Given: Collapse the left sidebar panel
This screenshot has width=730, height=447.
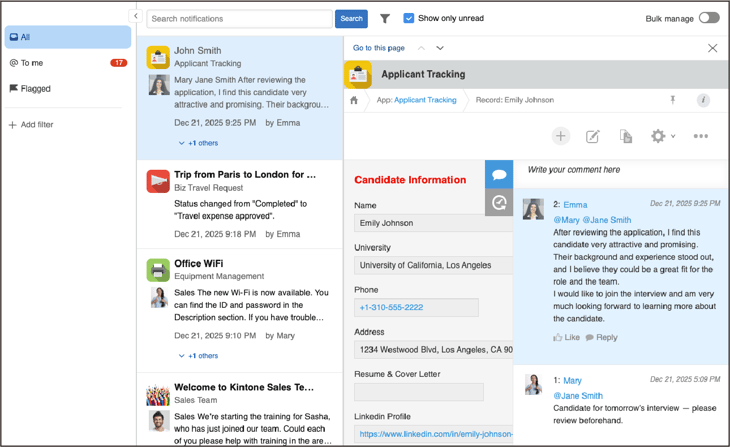Looking at the screenshot, I should click(x=136, y=16).
